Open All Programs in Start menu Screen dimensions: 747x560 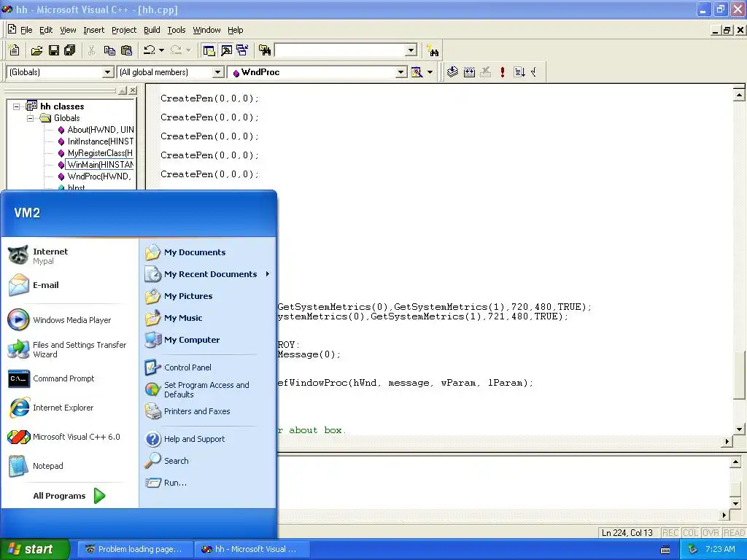[69, 496]
